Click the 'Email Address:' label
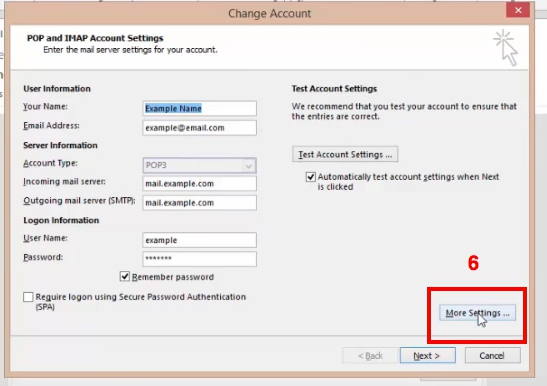Viewport: 547px width, 386px height. [x=51, y=126]
